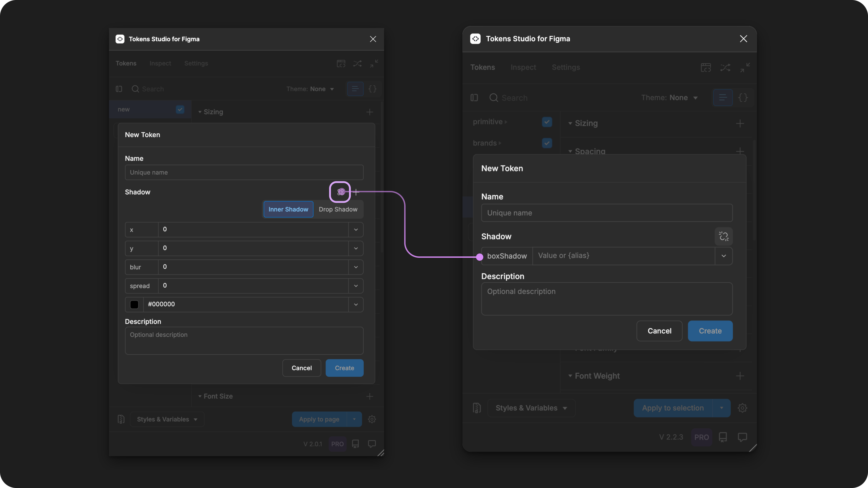This screenshot has height=488, width=868.
Task: Open the spread value alias dropdown
Action: coord(356,286)
